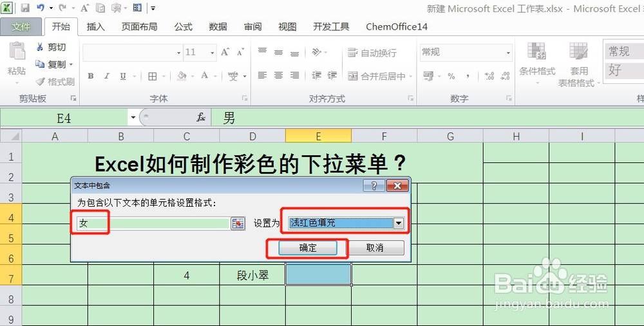Click the formula bar showing 男
This screenshot has width=644, height=326.
428,118
